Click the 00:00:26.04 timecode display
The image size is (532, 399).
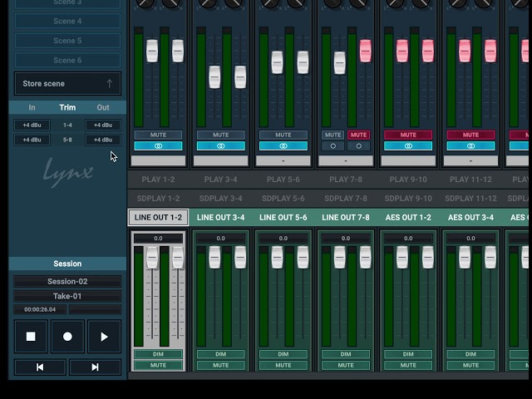[x=40, y=309]
